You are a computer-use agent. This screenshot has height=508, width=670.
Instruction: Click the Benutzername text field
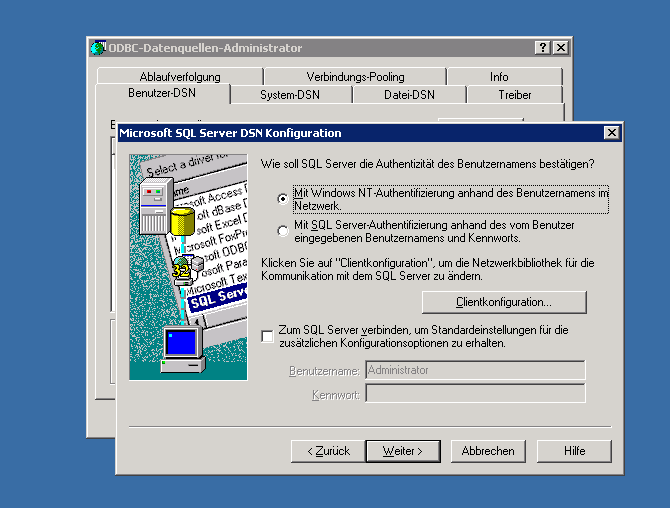tap(475, 370)
